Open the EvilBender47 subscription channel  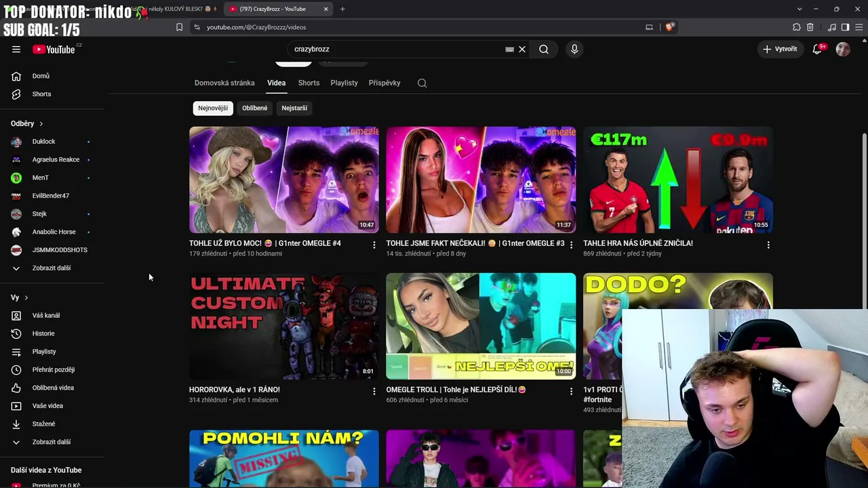[x=52, y=196]
